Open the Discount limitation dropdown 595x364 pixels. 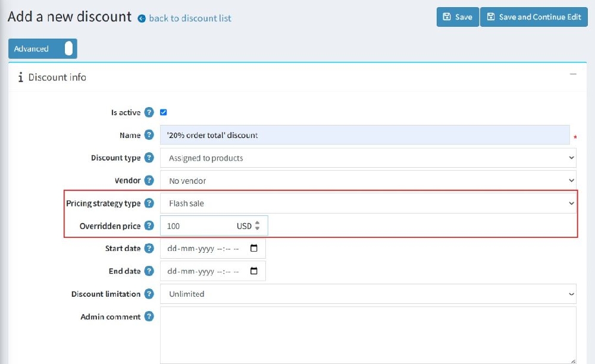[368, 294]
